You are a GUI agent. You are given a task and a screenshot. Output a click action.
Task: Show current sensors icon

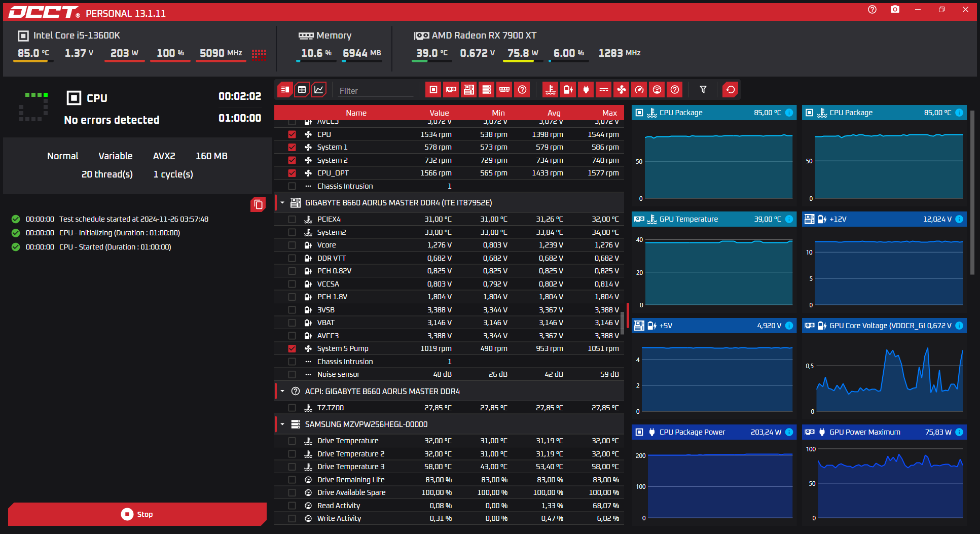tap(604, 90)
